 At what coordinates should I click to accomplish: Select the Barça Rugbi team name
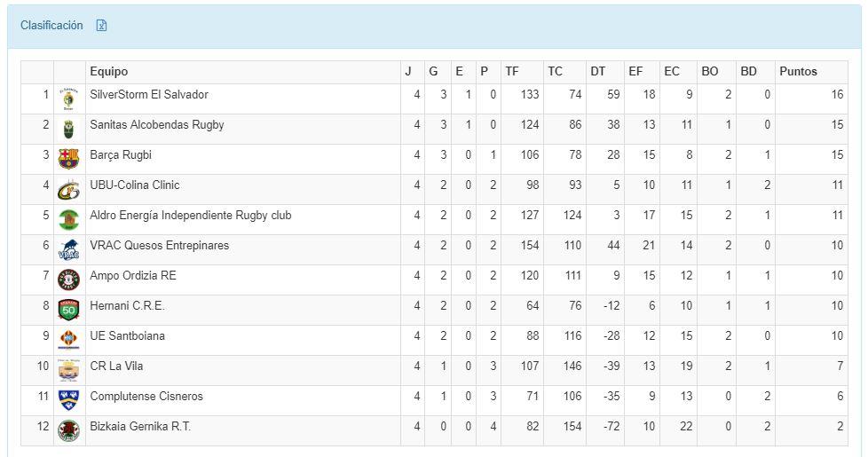121,155
